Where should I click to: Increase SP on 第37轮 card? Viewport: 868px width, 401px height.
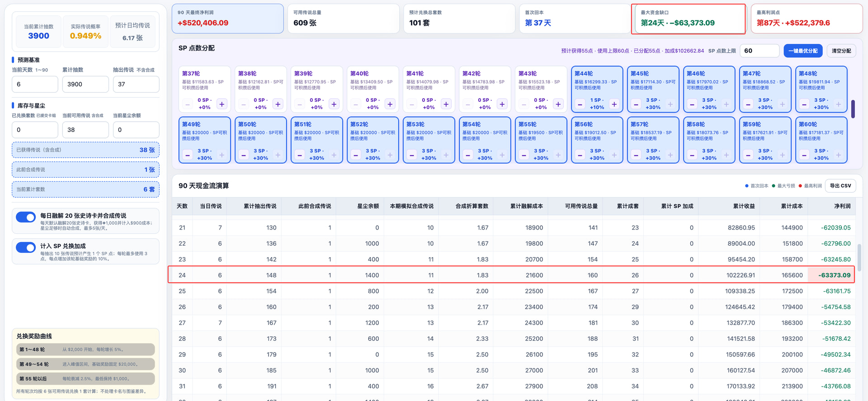222,104
